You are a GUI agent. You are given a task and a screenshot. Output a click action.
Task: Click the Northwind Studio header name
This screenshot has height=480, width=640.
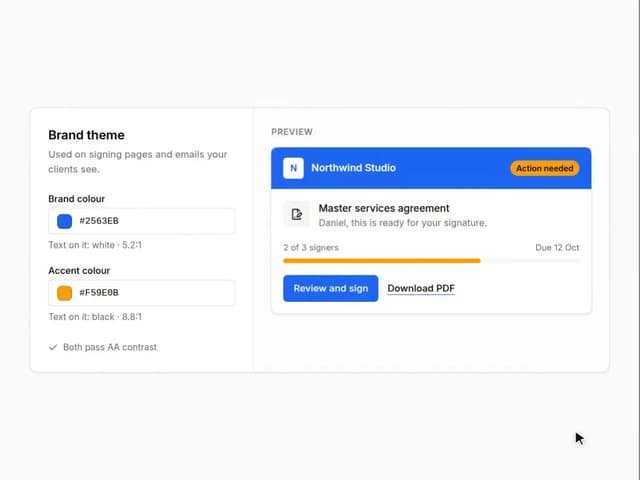(x=353, y=168)
